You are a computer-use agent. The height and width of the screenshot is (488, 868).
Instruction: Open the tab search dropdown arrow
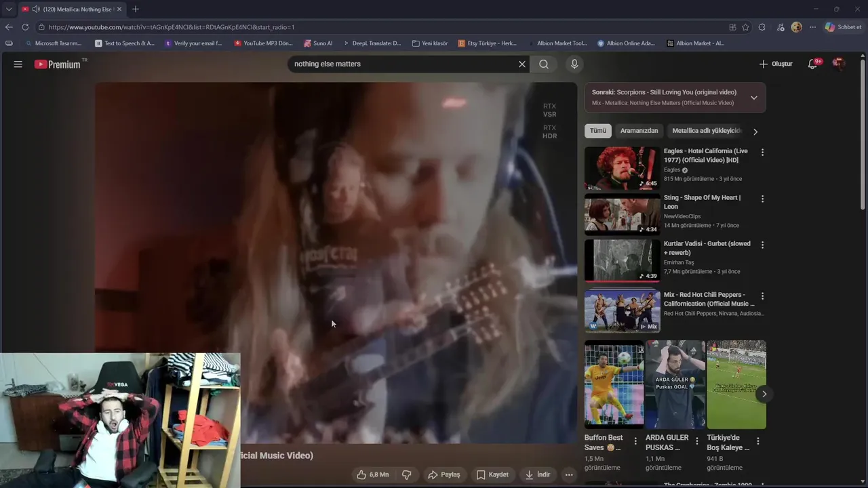coord(9,9)
